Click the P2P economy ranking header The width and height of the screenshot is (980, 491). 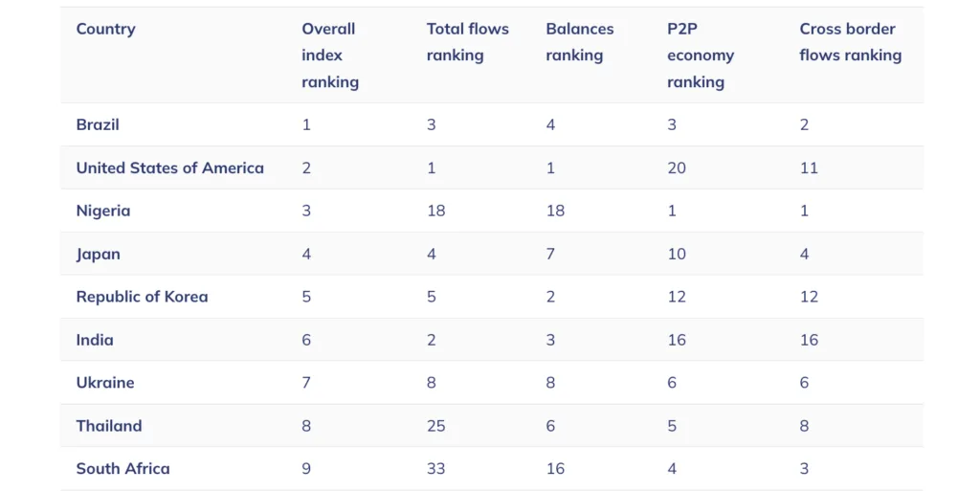coord(701,55)
